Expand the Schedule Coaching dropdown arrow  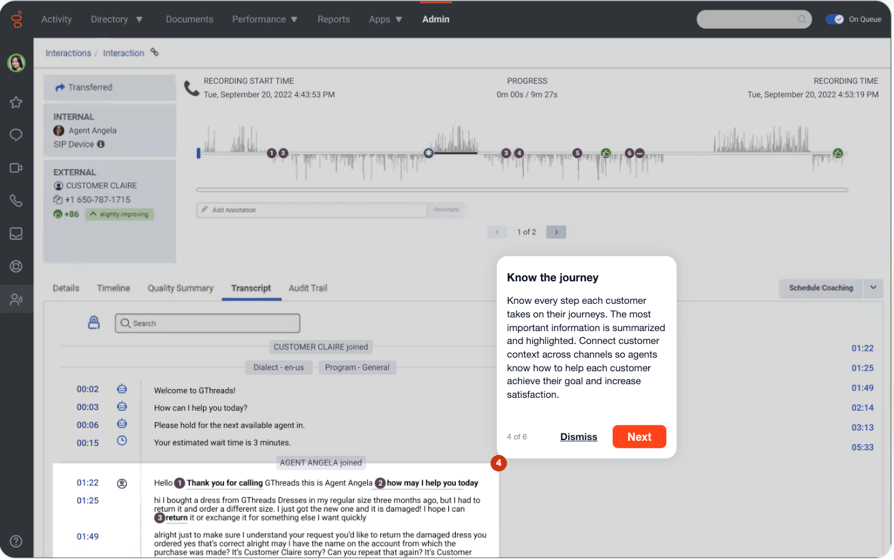pyautogui.click(x=873, y=288)
